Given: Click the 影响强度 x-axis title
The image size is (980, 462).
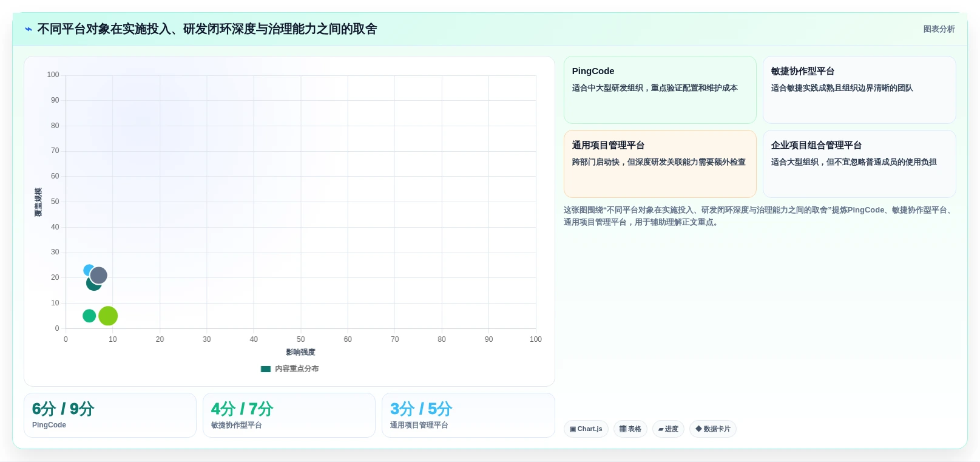Looking at the screenshot, I should pos(300,352).
